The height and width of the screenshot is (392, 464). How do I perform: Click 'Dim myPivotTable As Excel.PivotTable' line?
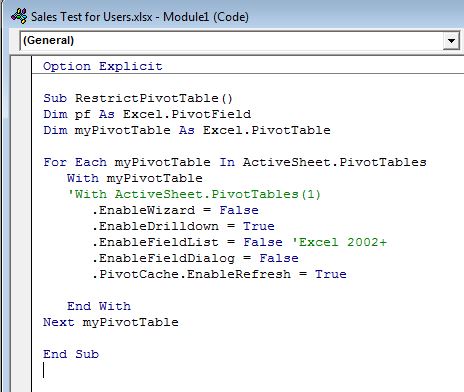[x=187, y=130]
